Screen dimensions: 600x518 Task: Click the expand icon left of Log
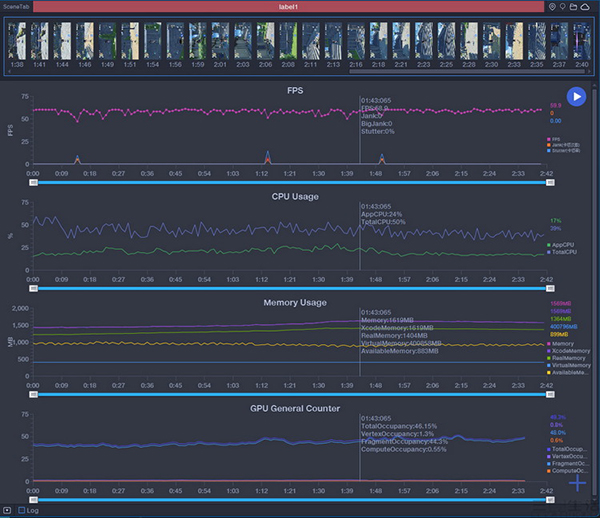tap(8, 510)
